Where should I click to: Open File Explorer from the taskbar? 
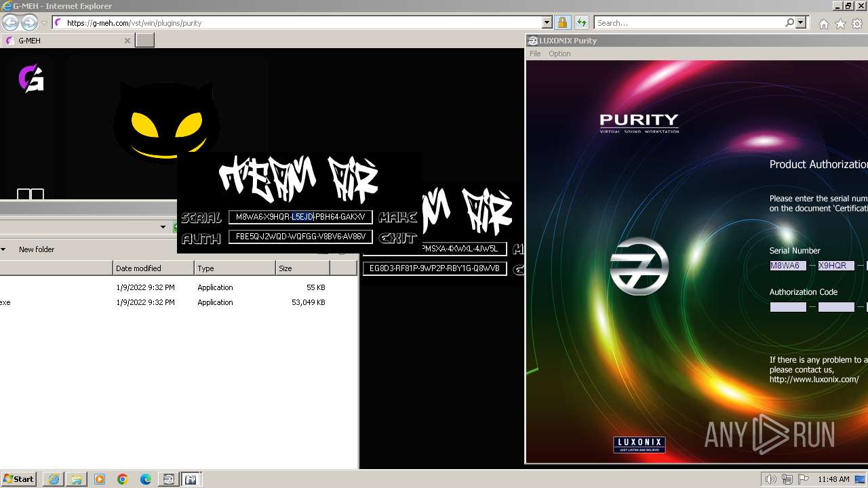77,479
